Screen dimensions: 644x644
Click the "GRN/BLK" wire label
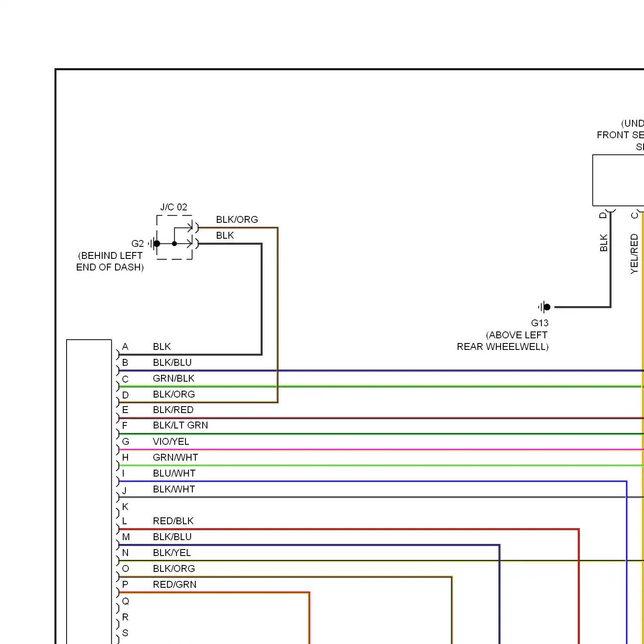[173, 378]
